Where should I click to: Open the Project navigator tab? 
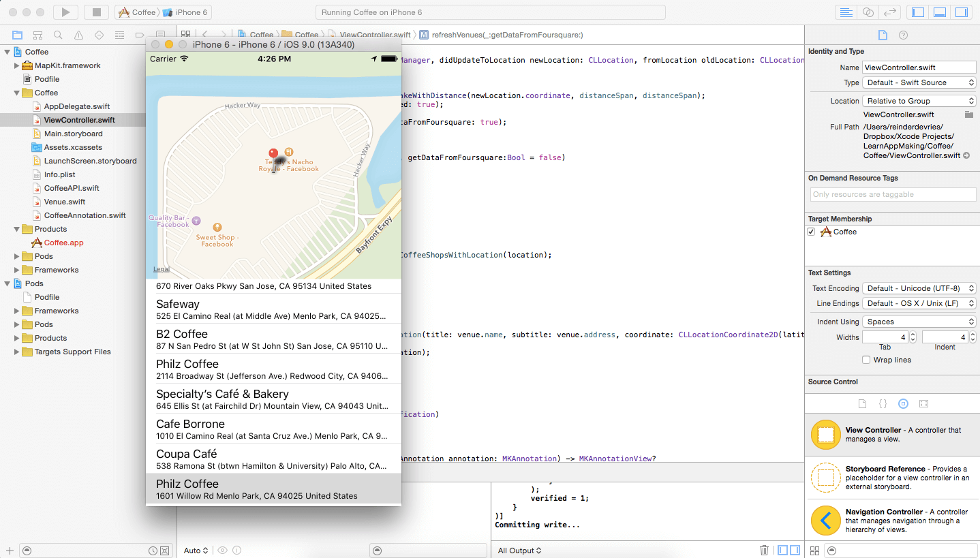click(x=17, y=35)
